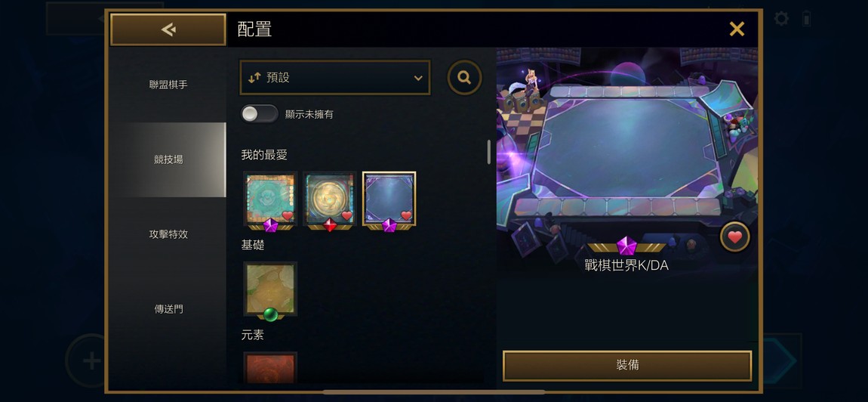Click the back arrow button
Image resolution: width=868 pixels, height=402 pixels.
coord(168,29)
